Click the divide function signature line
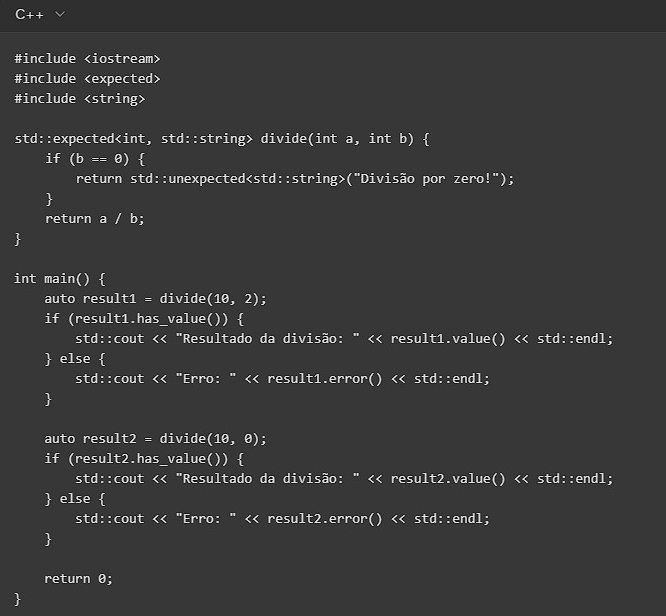This screenshot has width=666, height=616. [x=221, y=139]
